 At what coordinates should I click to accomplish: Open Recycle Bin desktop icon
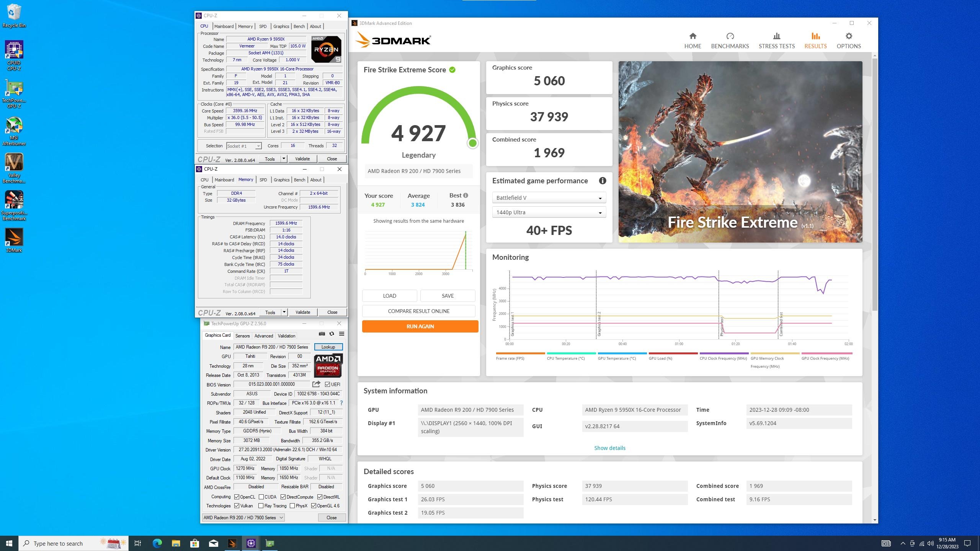click(x=14, y=16)
